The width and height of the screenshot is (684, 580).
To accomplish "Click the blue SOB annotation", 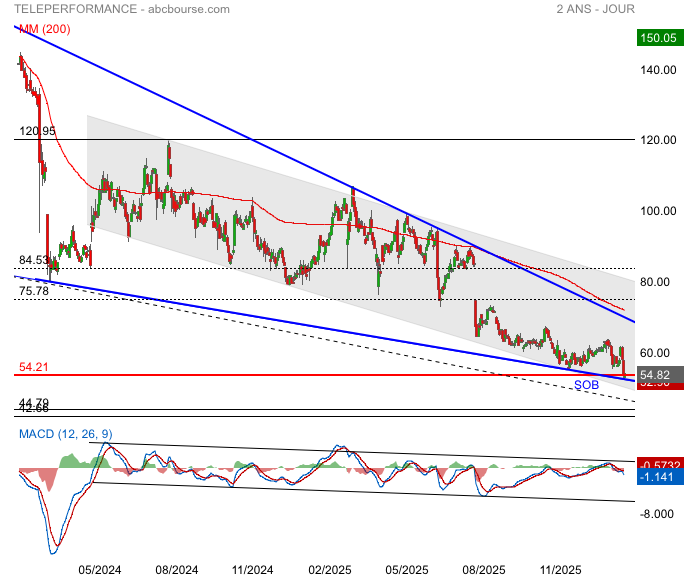I will 586,385.
